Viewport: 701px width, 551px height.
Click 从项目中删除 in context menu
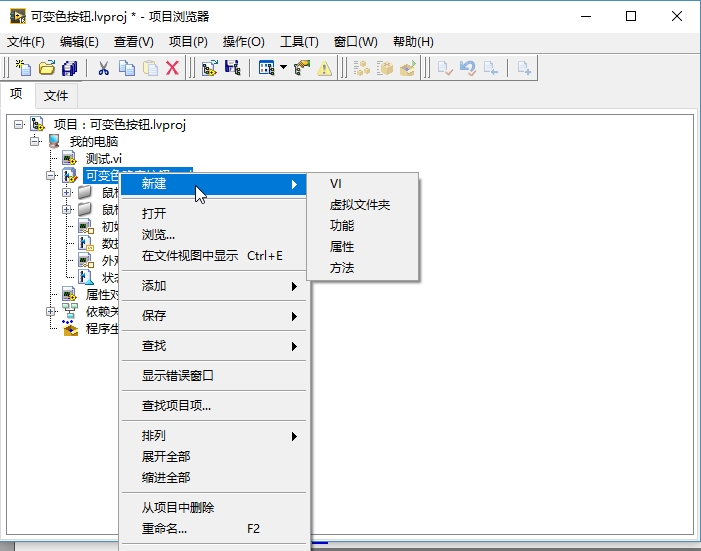click(214, 508)
